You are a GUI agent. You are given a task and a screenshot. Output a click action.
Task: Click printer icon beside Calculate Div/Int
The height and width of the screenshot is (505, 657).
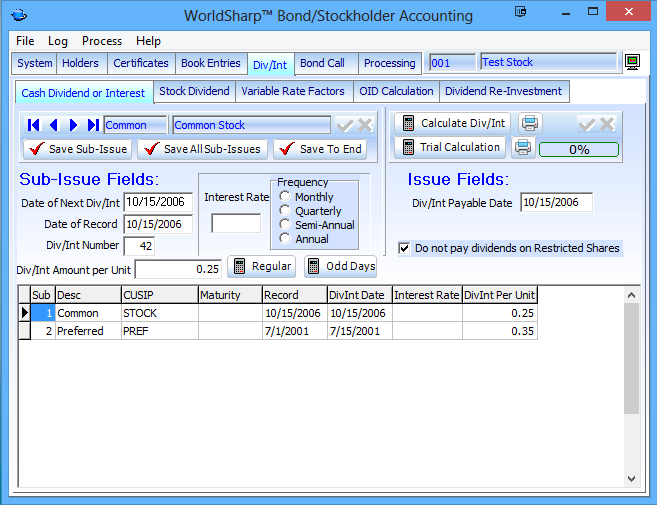[530, 123]
